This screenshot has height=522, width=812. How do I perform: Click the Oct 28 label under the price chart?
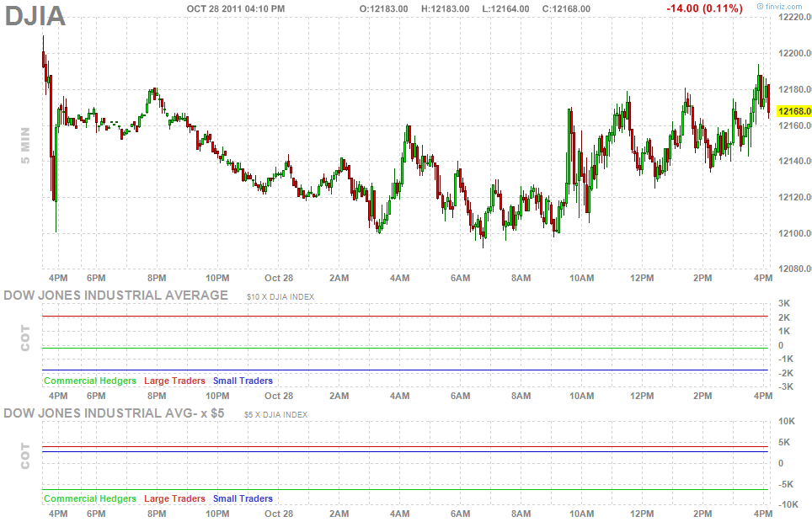(x=279, y=278)
